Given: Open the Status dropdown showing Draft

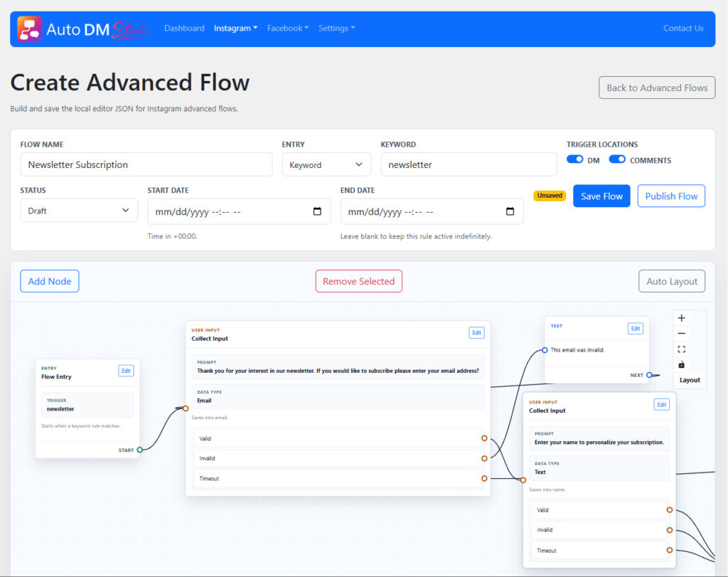Looking at the screenshot, I should click(79, 211).
